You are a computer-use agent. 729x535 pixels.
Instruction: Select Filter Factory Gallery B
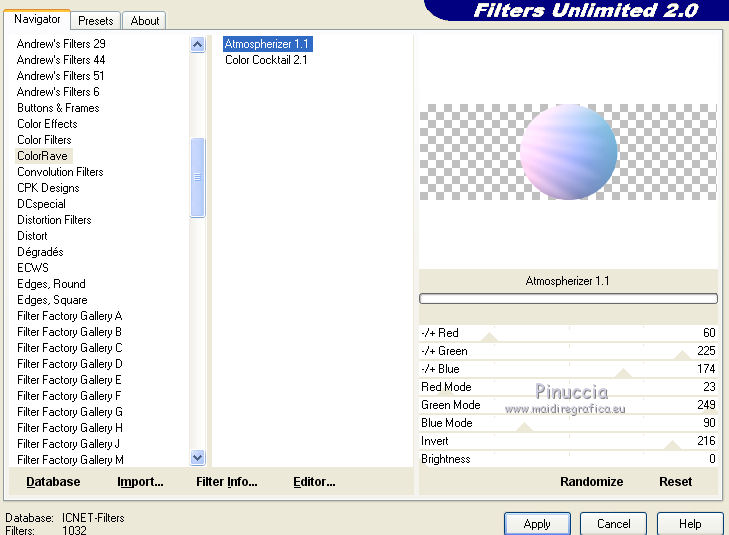point(70,332)
